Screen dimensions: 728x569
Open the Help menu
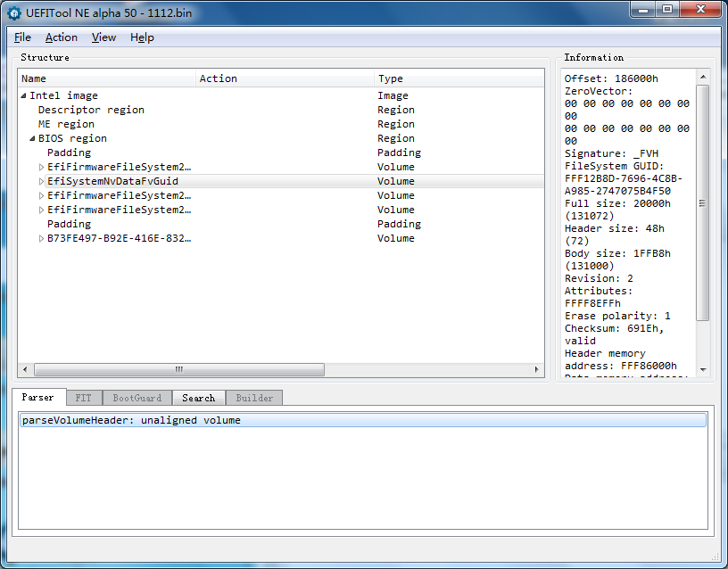pos(142,37)
